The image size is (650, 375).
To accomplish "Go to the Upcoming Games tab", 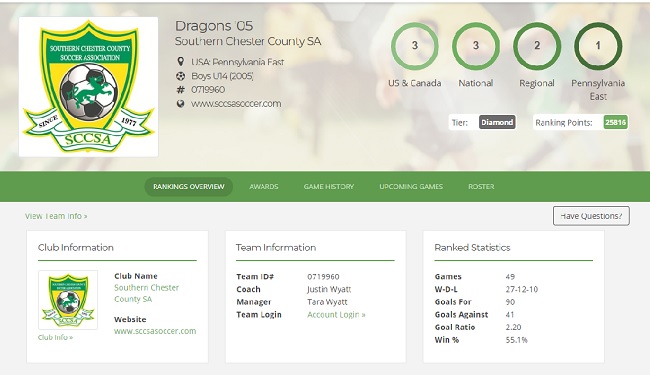I will (411, 187).
